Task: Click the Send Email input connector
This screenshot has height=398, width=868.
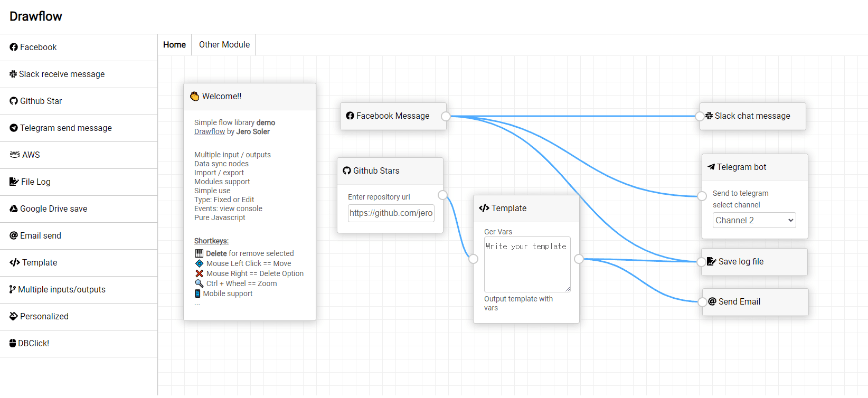Action: pyautogui.click(x=703, y=302)
